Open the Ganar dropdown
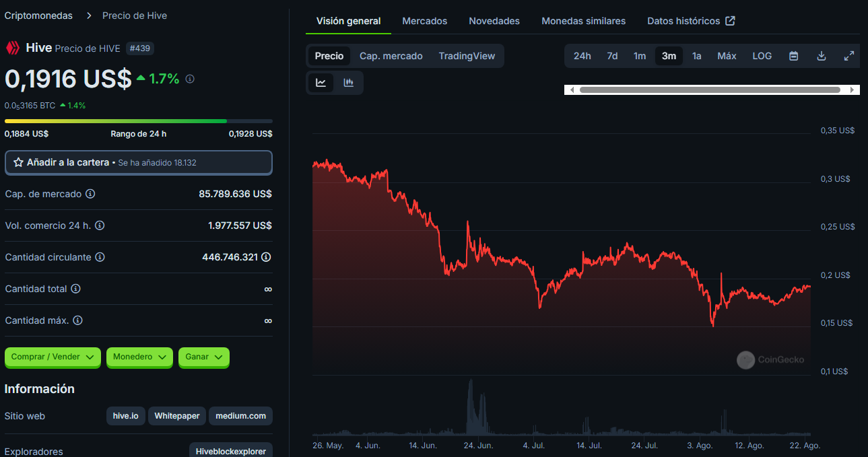 pos(204,357)
